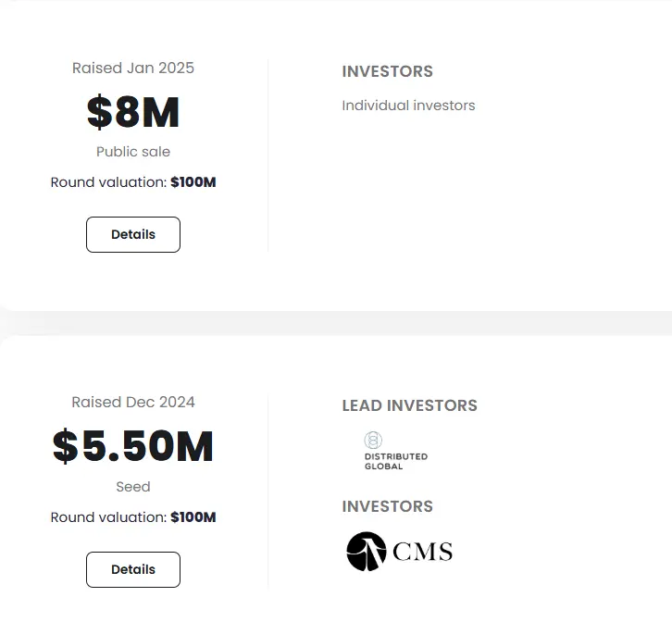Viewport: 672px width, 622px height.
Task: Open Details for the $8M public sale
Action: tap(133, 234)
